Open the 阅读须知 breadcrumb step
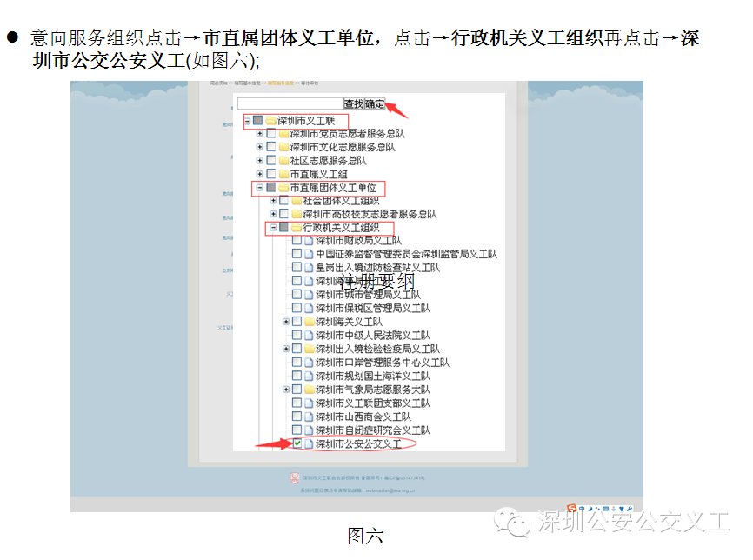This screenshot has height=560, width=753. (x=220, y=83)
